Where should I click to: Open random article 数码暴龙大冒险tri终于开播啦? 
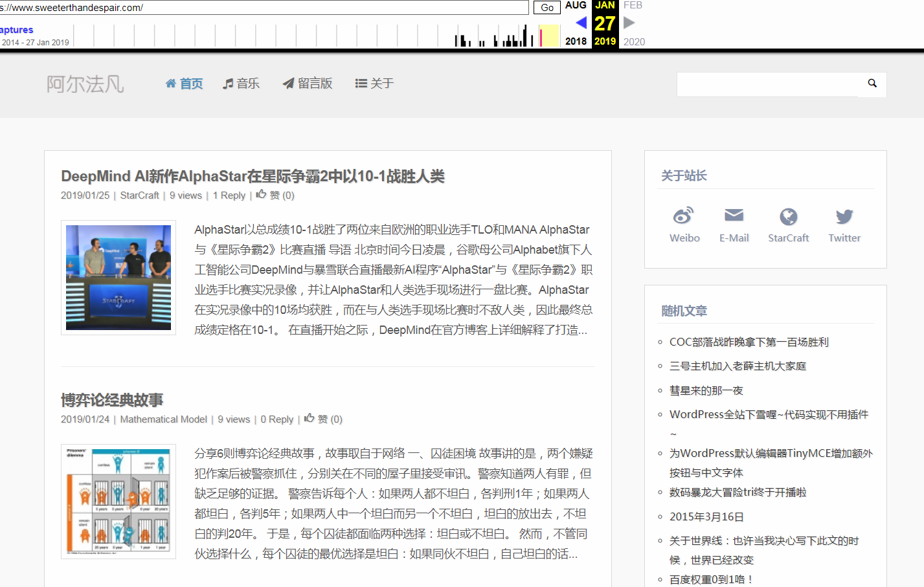click(x=738, y=492)
